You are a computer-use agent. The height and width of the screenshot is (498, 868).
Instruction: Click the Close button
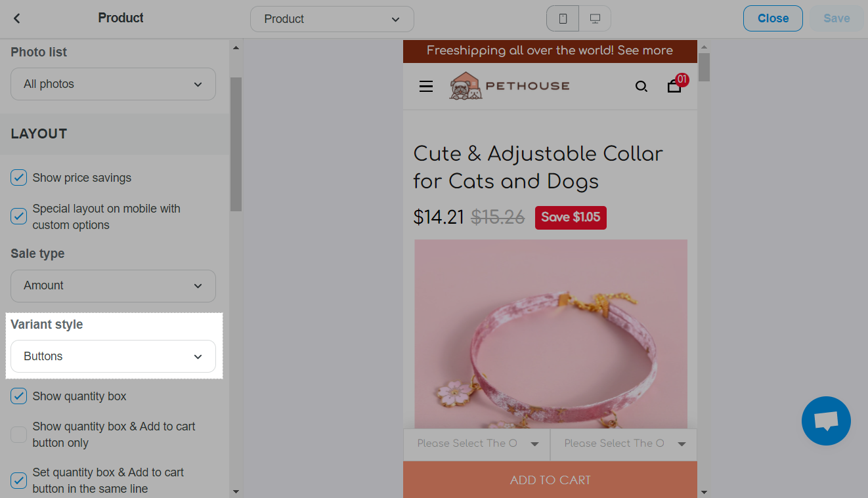pos(773,18)
